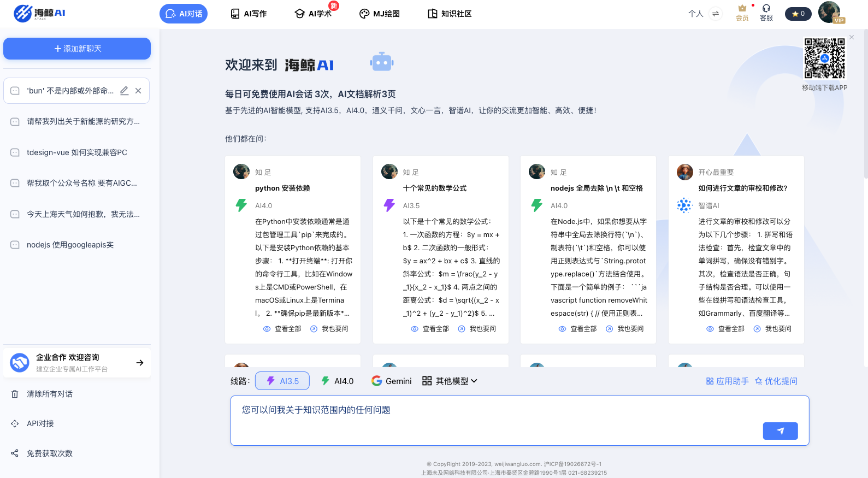Click 我也要问 on 十个常见的数学公式 card
The image size is (868, 478).
(x=477, y=329)
